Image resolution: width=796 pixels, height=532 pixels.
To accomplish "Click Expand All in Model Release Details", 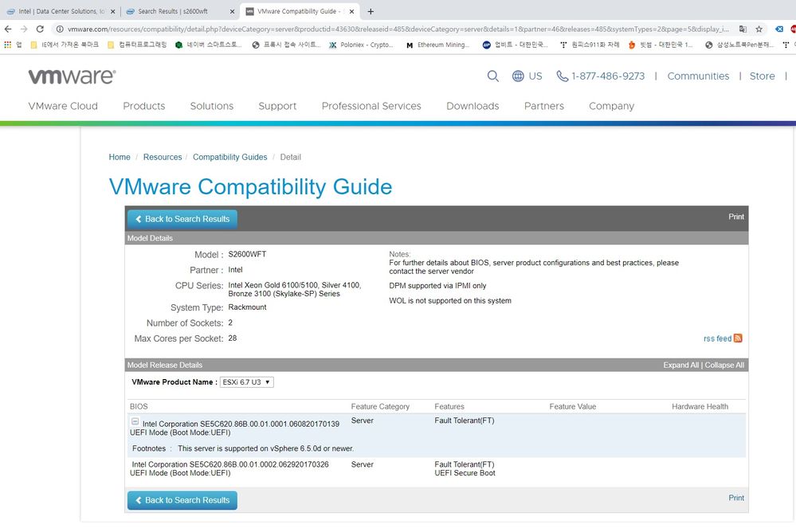I will pos(680,365).
